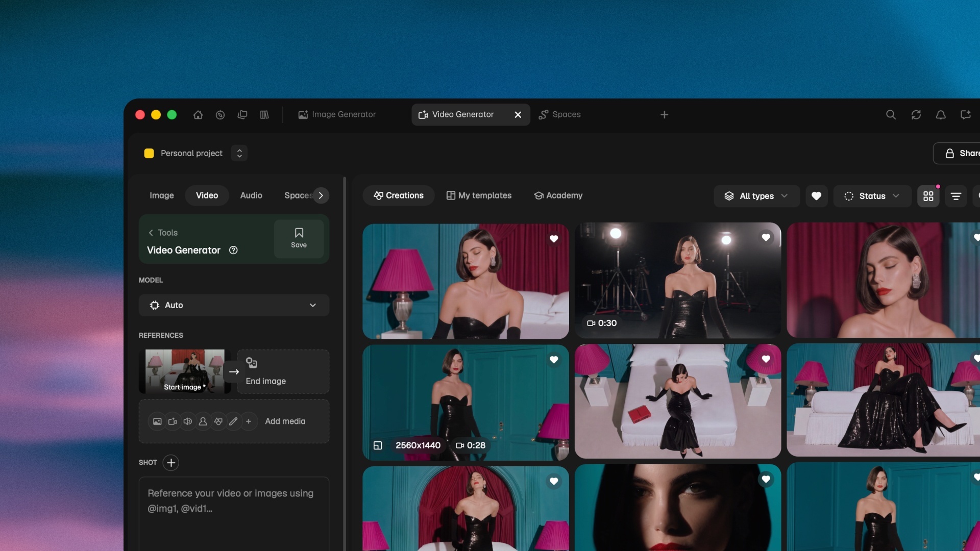Screen dimensions: 980x551
Task: Toggle heart on the 2560x1440 video thumbnail
Action: coord(554,360)
